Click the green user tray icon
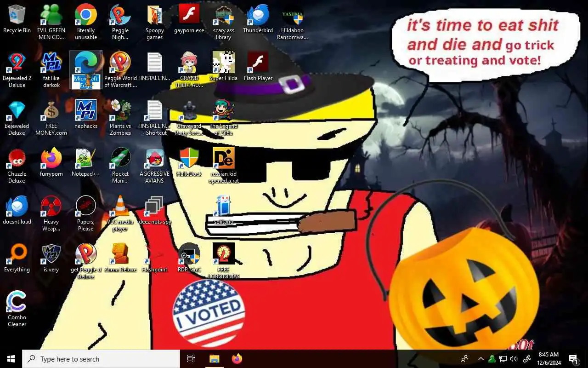The image size is (588, 368). [492, 359]
